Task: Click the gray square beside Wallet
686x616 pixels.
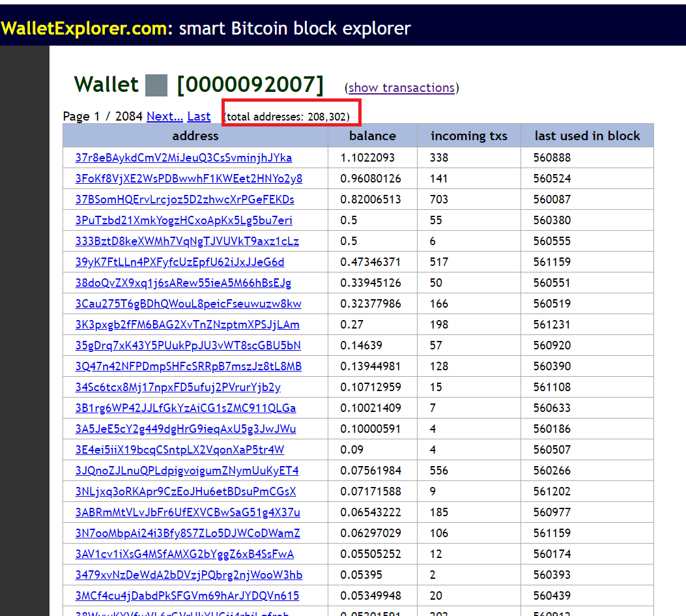Action: coord(156,85)
